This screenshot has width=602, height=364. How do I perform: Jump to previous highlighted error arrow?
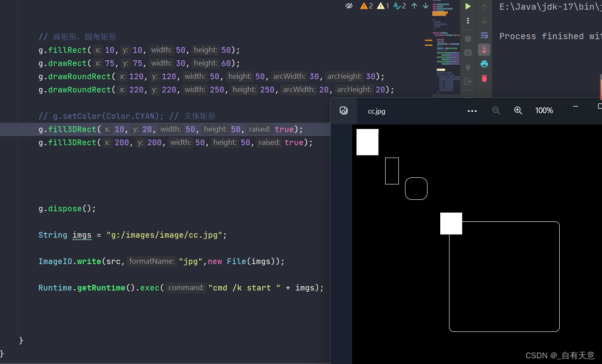[x=414, y=6]
